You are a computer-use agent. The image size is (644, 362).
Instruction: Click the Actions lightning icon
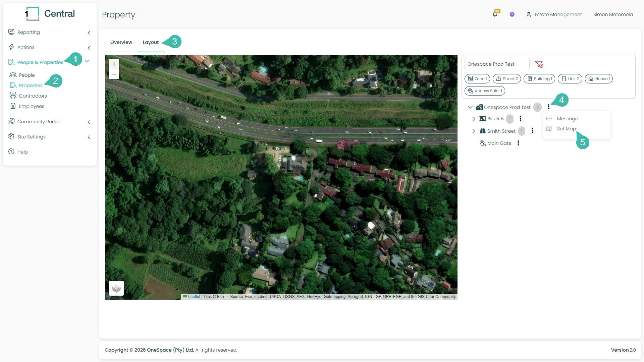click(x=11, y=47)
